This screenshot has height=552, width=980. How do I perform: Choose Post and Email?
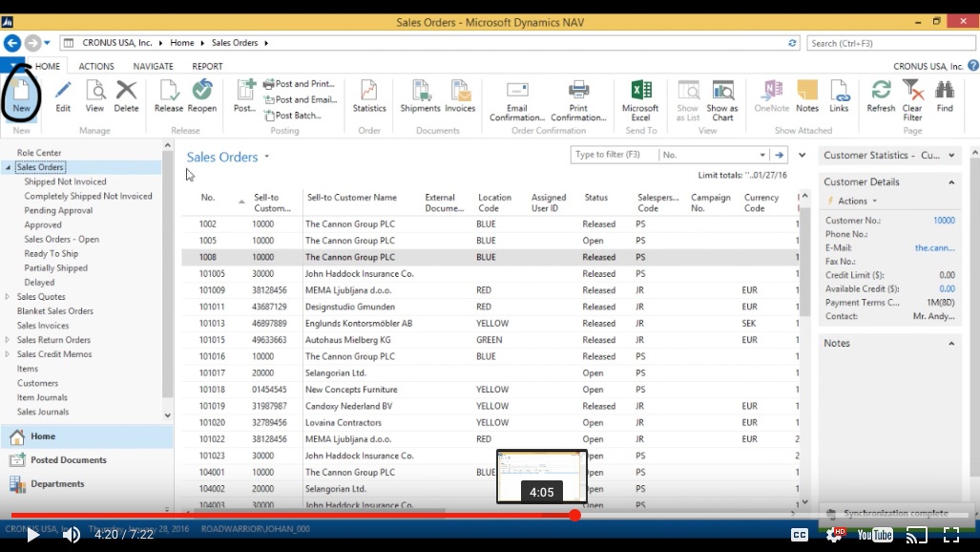(x=300, y=99)
